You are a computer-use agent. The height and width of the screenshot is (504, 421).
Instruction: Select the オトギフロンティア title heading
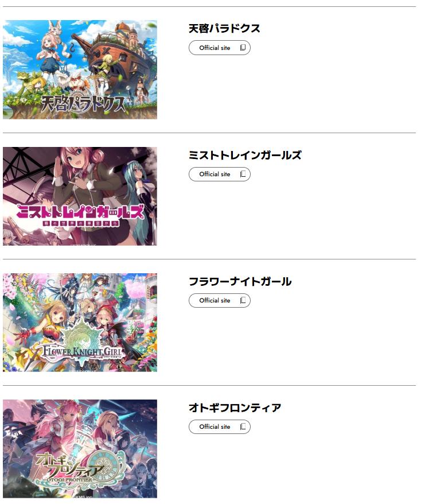(235, 408)
